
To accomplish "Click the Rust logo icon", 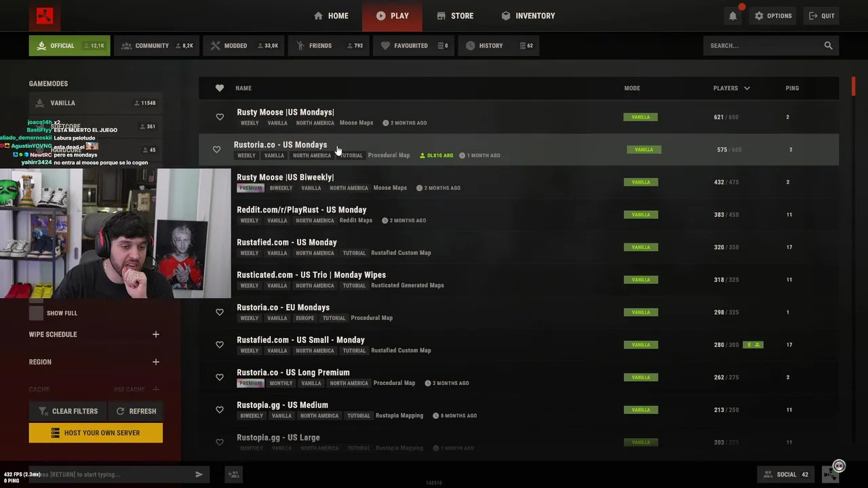I will [45, 16].
